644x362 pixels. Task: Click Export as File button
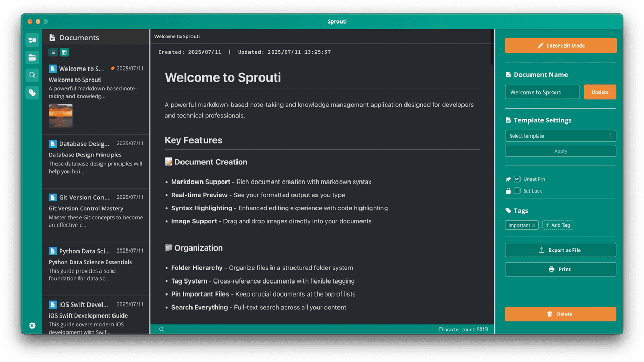tap(561, 250)
